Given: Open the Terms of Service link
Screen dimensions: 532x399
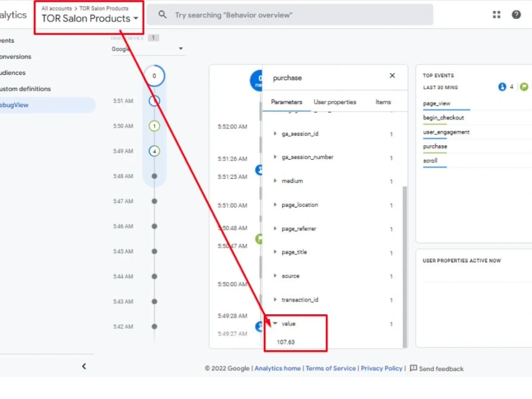Looking at the screenshot, I should click(331, 368).
